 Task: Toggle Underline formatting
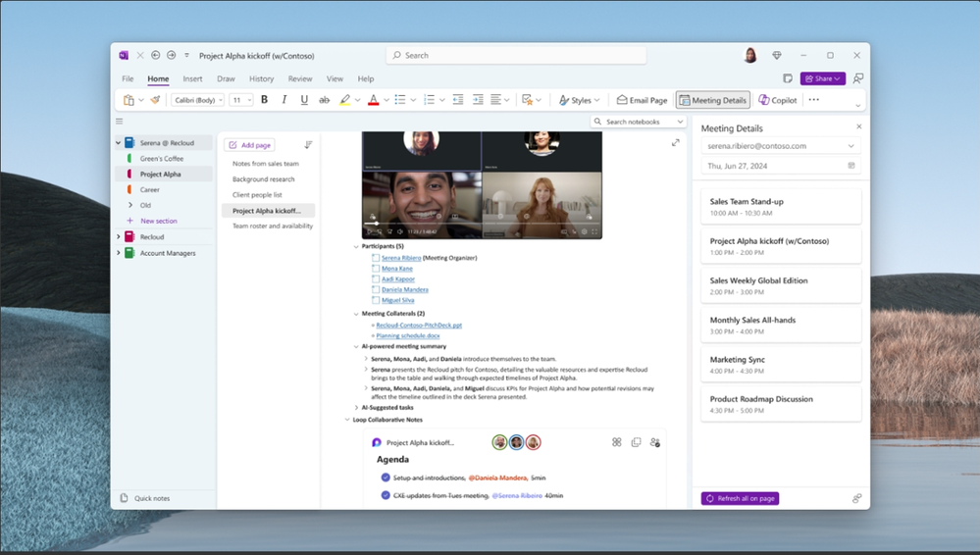[x=304, y=99]
